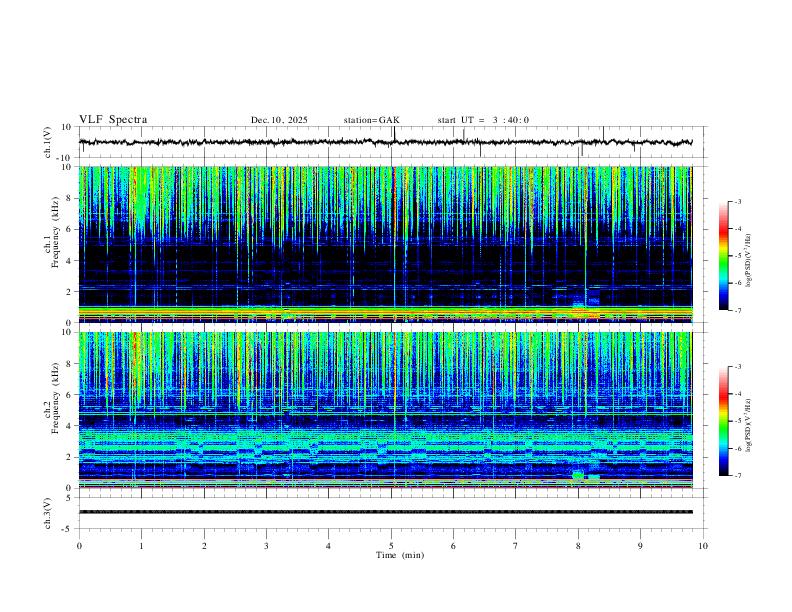The height and width of the screenshot is (612, 792).
Task: Click the 'start UT = 3 : 40: 0' label
Action: tap(483, 120)
